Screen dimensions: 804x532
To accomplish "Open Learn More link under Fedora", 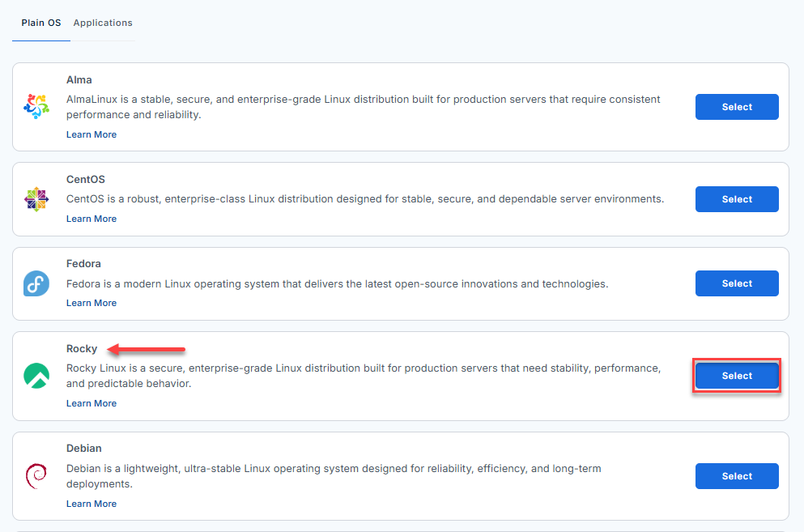I will coord(91,303).
